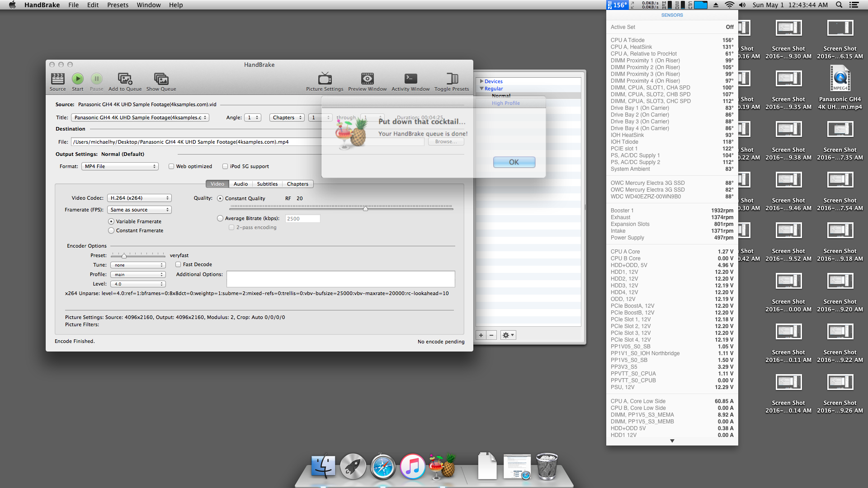
Task: Open the Title dropdown
Action: point(140,117)
